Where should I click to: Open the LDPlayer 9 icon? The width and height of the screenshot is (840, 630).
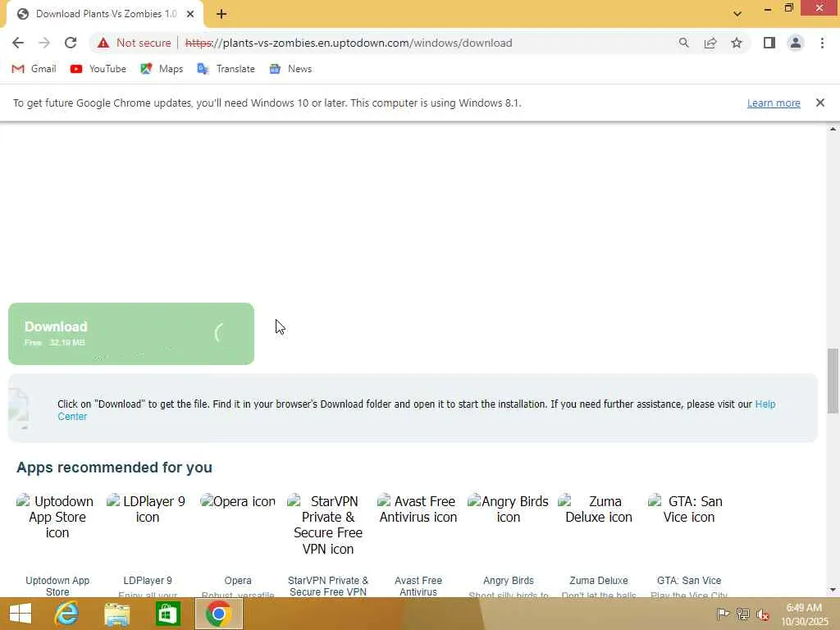pyautogui.click(x=148, y=509)
